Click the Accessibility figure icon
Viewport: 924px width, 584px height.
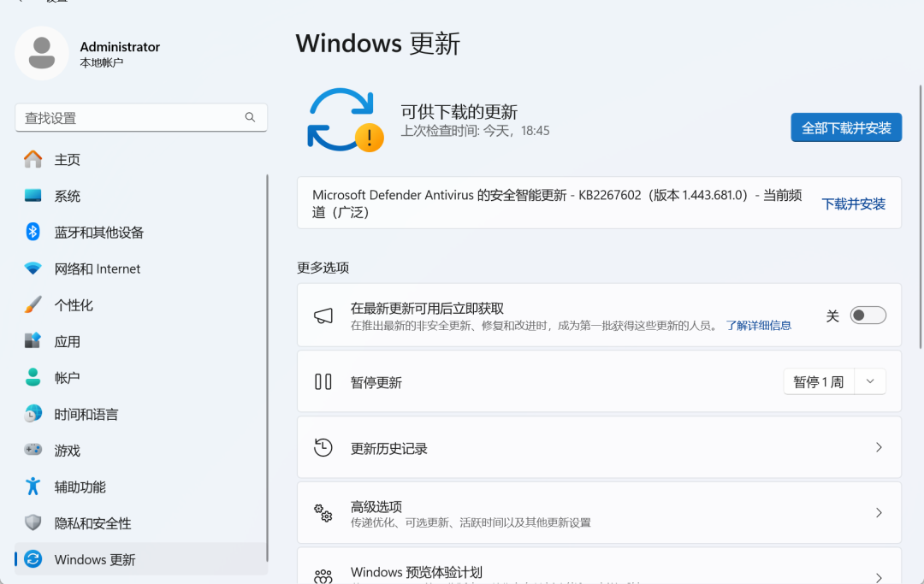(x=33, y=487)
